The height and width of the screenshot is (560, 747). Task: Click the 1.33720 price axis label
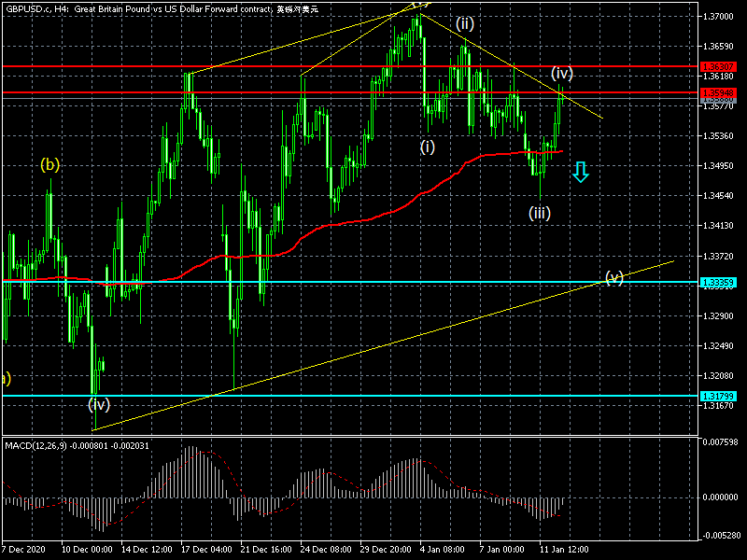coord(718,256)
